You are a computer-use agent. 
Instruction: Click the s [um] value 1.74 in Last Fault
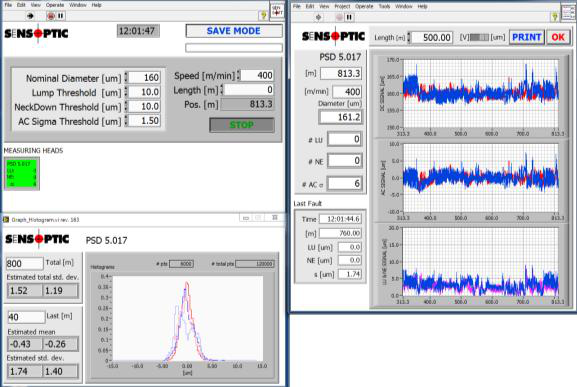(350, 274)
